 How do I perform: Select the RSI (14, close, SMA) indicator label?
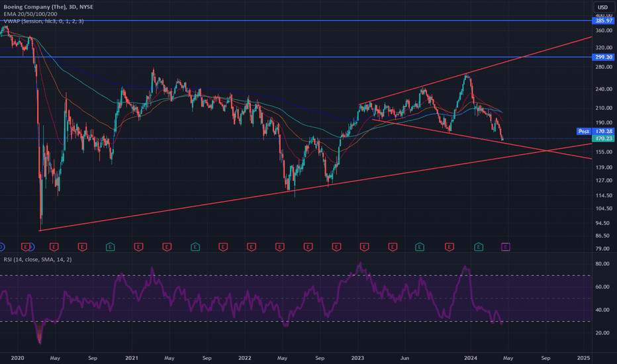coord(37,259)
